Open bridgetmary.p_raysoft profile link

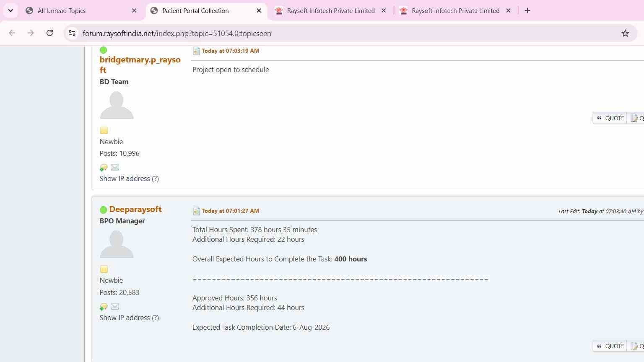(140, 65)
